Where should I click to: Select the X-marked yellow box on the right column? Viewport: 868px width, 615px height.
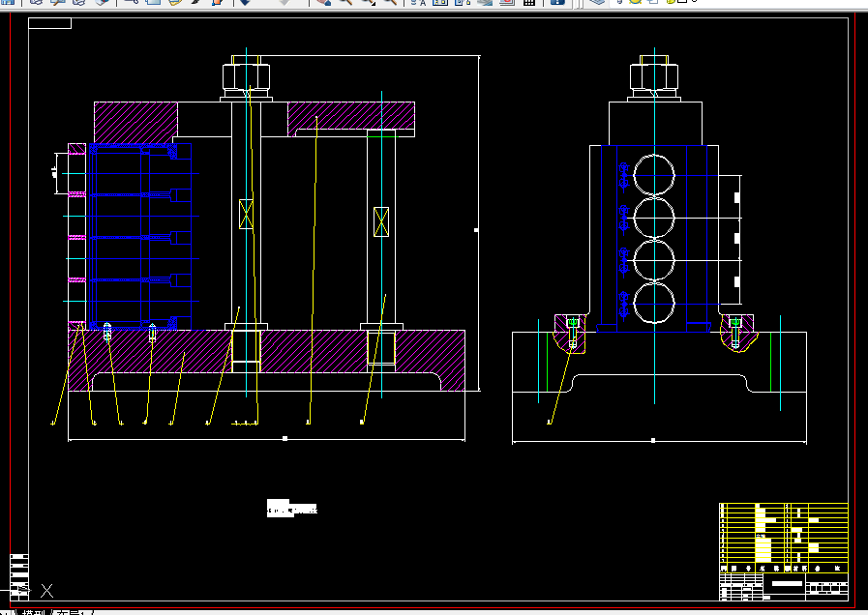pyautogui.click(x=381, y=221)
